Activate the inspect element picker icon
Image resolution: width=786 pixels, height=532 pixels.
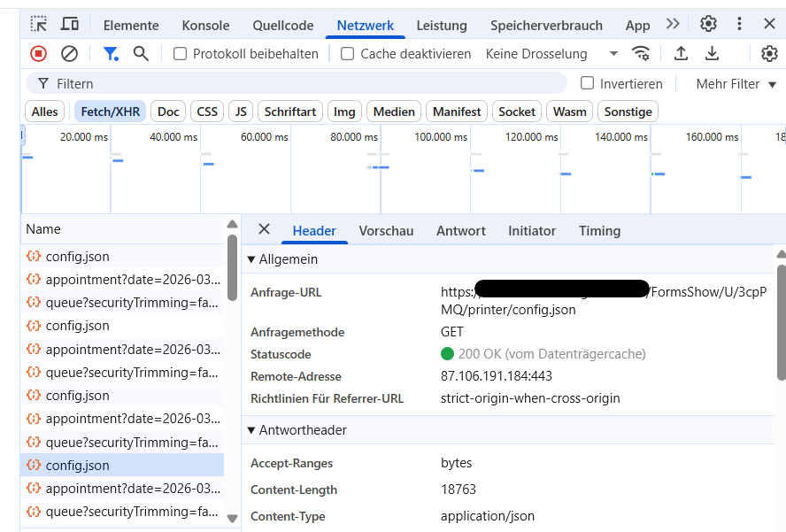[39, 24]
